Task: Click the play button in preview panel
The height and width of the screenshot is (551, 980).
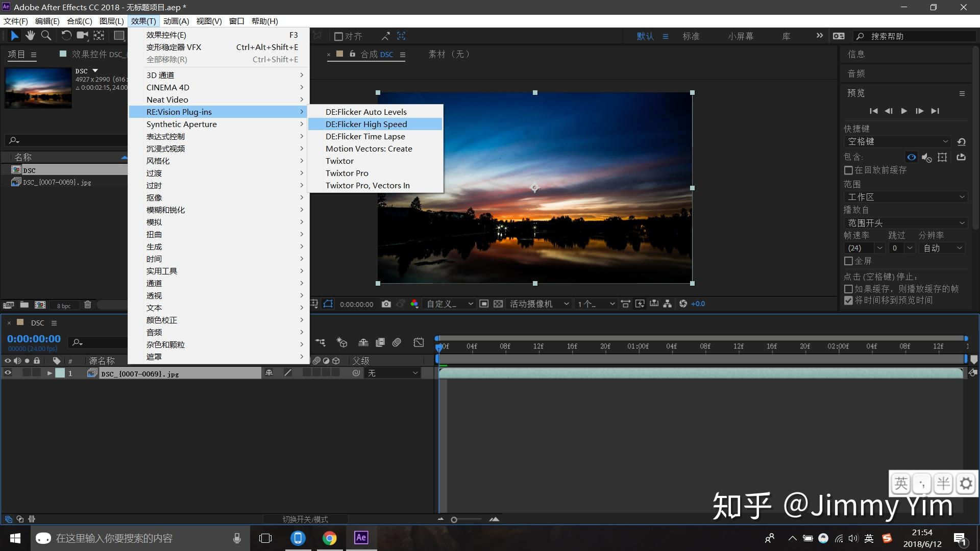Action: (x=904, y=110)
